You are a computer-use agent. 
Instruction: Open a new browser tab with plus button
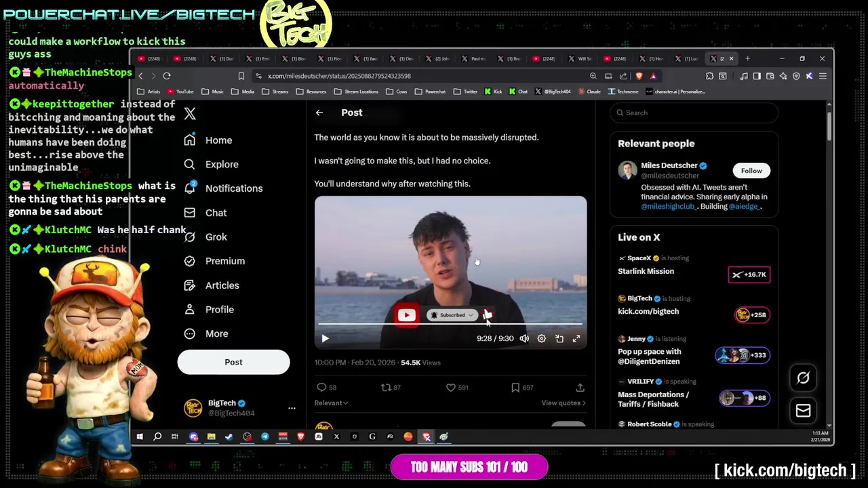[x=747, y=58]
